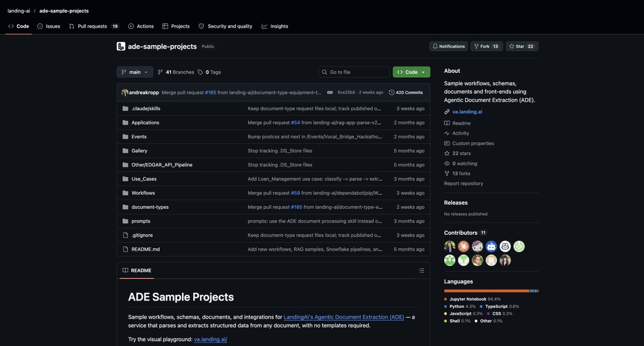The width and height of the screenshot is (644, 346).
Task: Star the ade-sample-projects repository
Action: (x=522, y=46)
